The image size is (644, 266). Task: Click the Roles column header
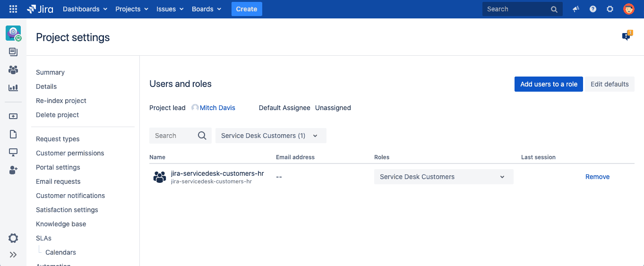[382, 157]
